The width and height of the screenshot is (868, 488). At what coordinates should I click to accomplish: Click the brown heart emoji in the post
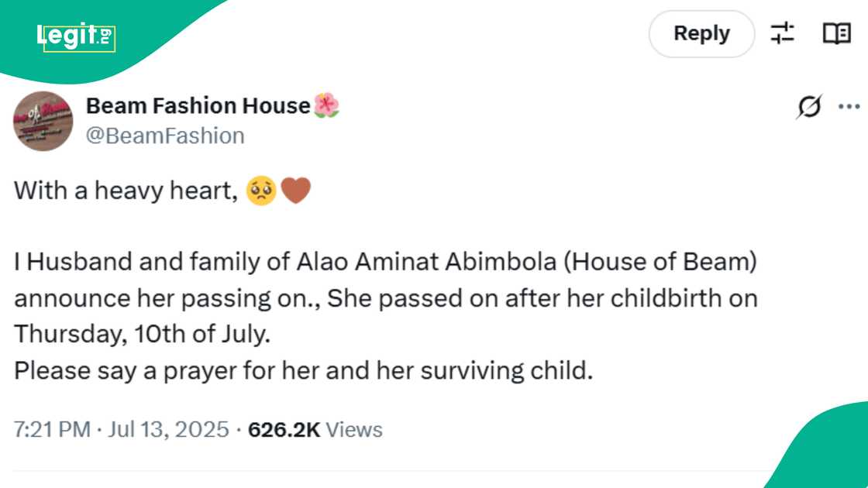click(295, 188)
